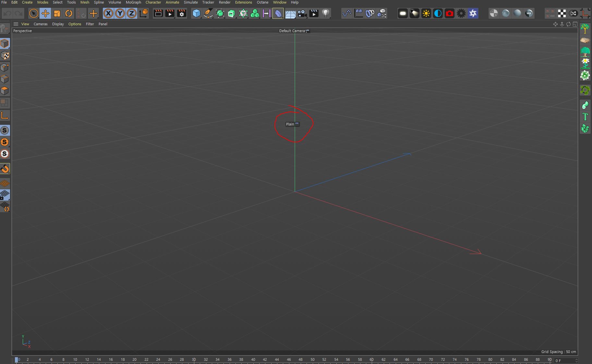Image resolution: width=592 pixels, height=364 pixels.
Task: Toggle the Y axis lock
Action: (x=120, y=13)
